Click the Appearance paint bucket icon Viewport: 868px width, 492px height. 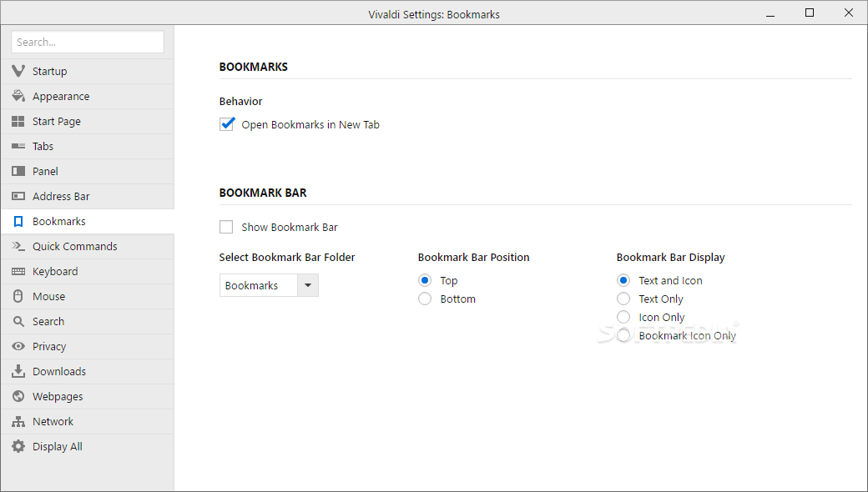click(x=18, y=96)
